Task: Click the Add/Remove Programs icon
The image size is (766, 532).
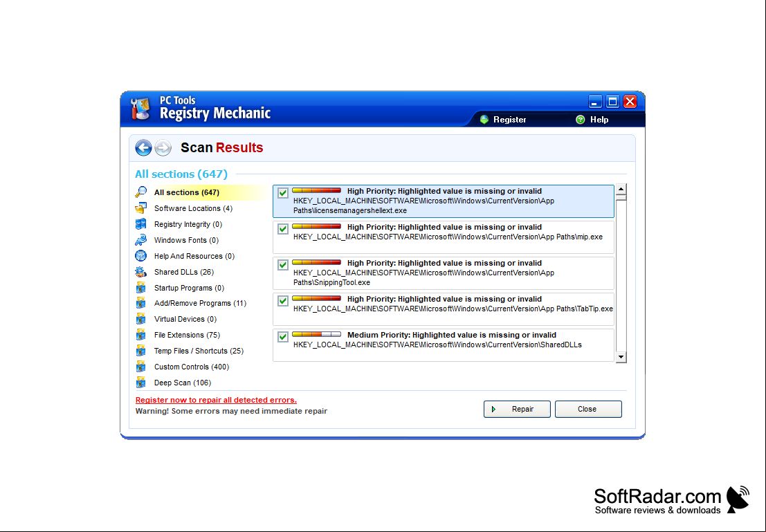Action: coord(140,303)
